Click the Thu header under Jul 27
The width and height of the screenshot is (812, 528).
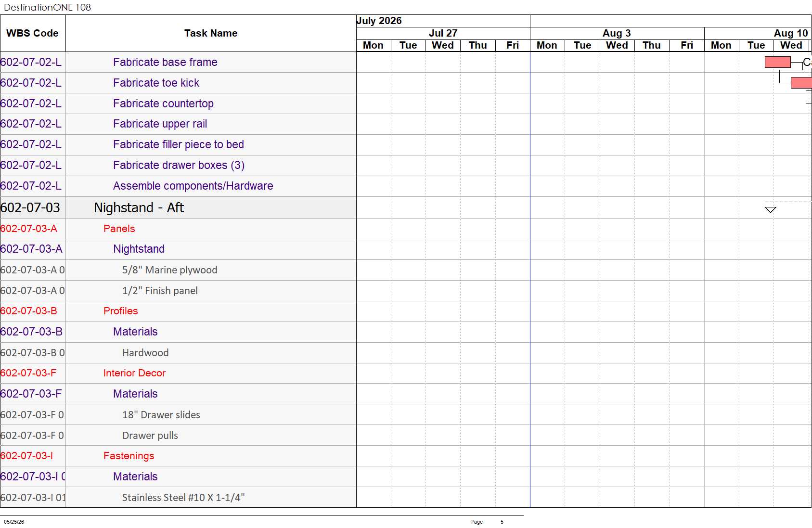tap(477, 45)
